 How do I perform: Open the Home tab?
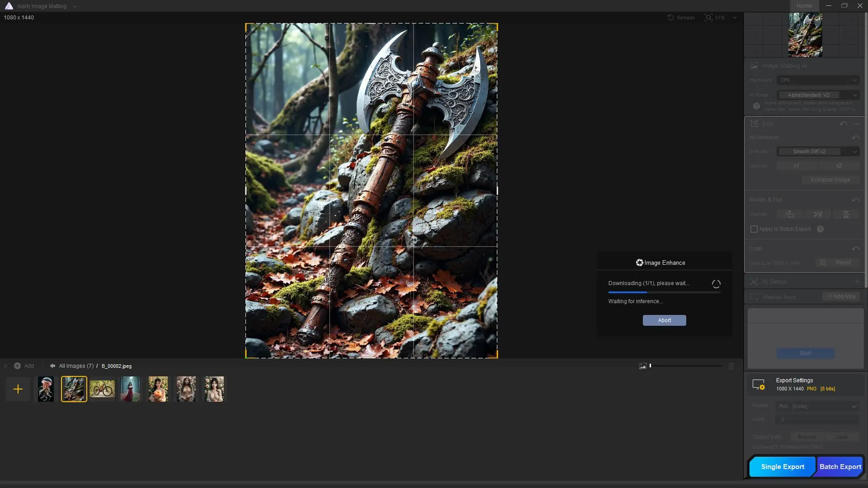[804, 6]
